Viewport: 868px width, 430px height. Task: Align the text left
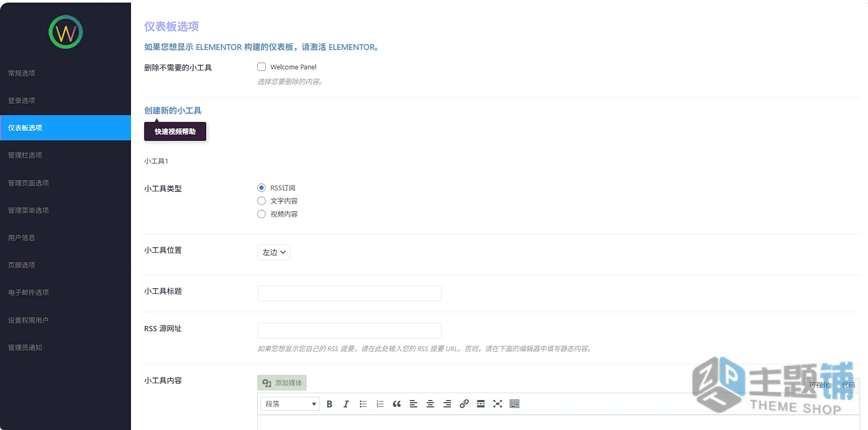pyautogui.click(x=413, y=404)
